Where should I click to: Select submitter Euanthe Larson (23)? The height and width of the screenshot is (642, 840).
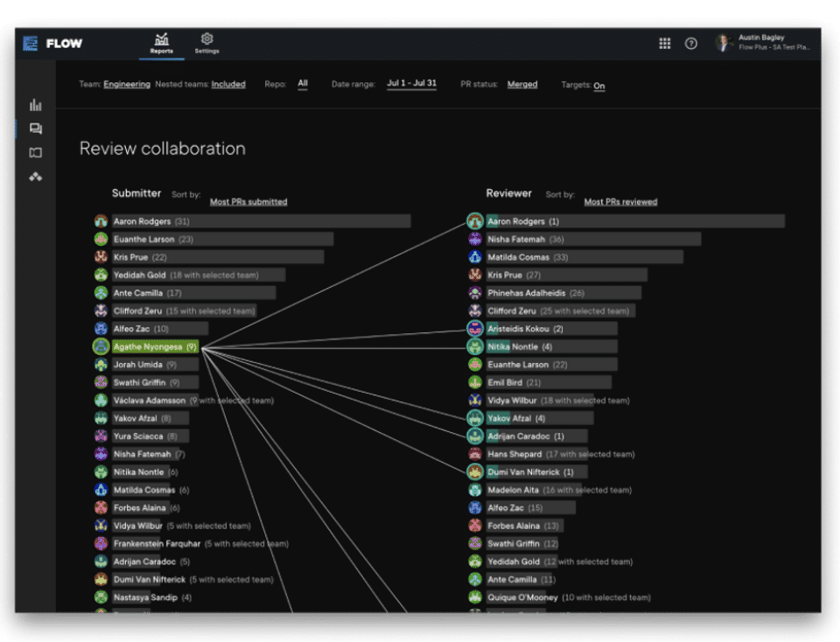[223, 240]
